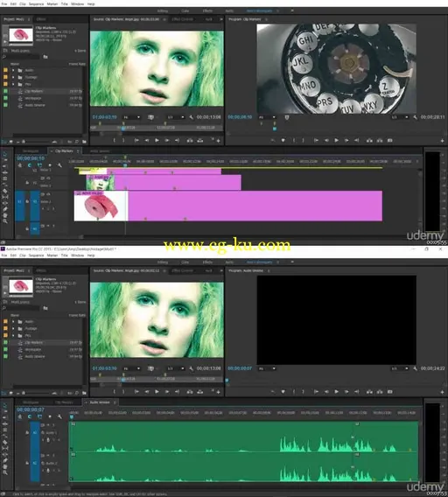
Task: Open Window menu in bottom screenshot
Action: pos(77,255)
